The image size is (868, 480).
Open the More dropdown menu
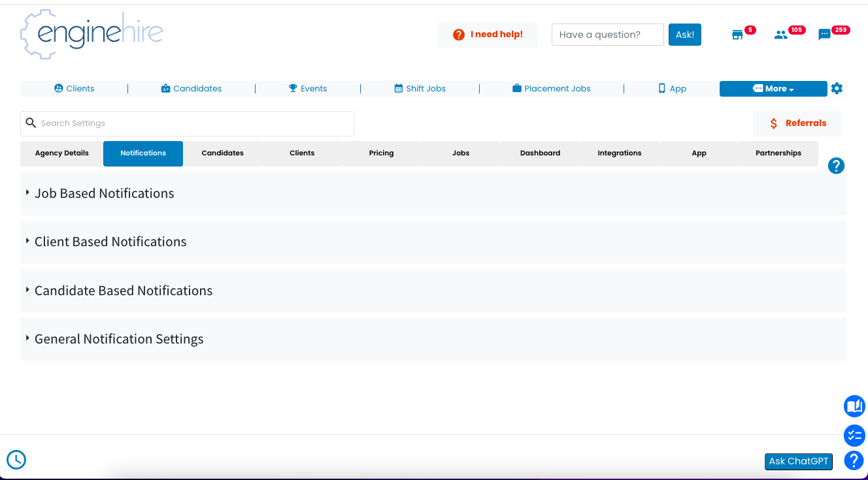tap(773, 89)
